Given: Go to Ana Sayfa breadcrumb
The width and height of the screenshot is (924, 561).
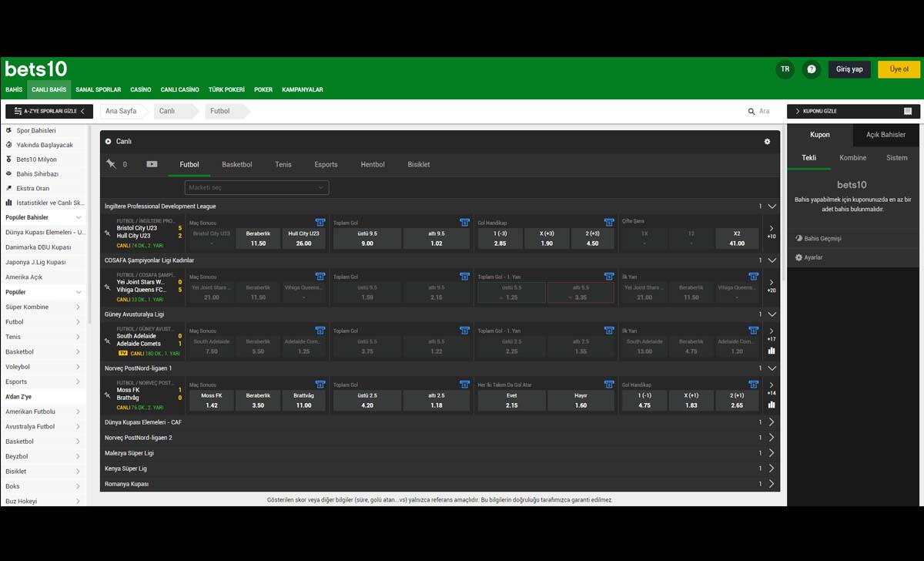Looking at the screenshot, I should 121,111.
